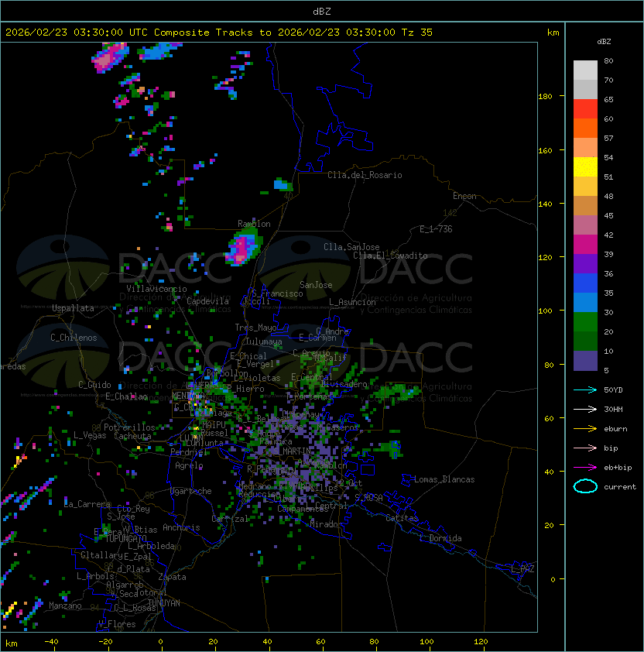The image size is (644, 652).
Task: Pick the bright yellow 54 dBZ swatch
Action: pos(585,166)
